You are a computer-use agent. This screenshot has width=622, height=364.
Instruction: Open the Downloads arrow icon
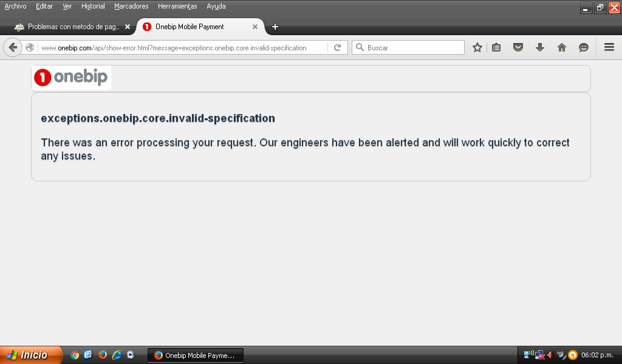click(x=540, y=47)
